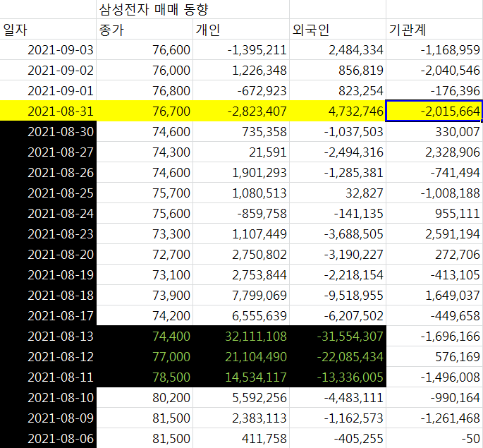The image size is (483, 448).
Task: Select closing price cell 80,200
Action: 145,397
